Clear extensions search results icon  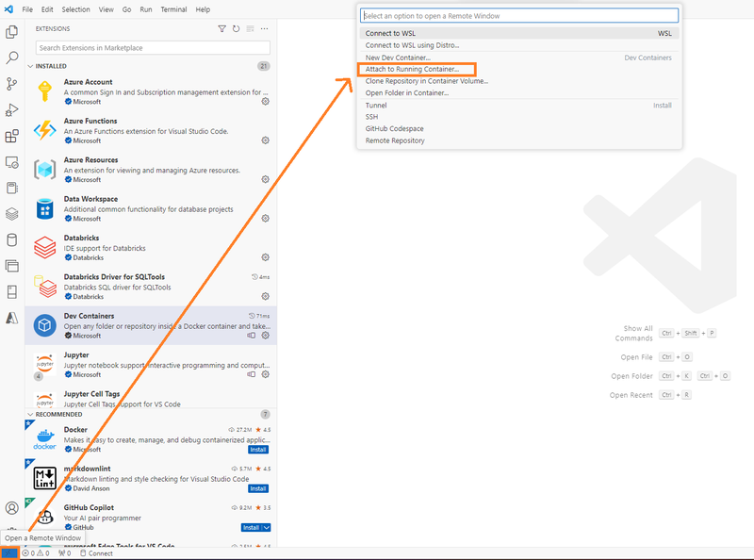click(250, 29)
